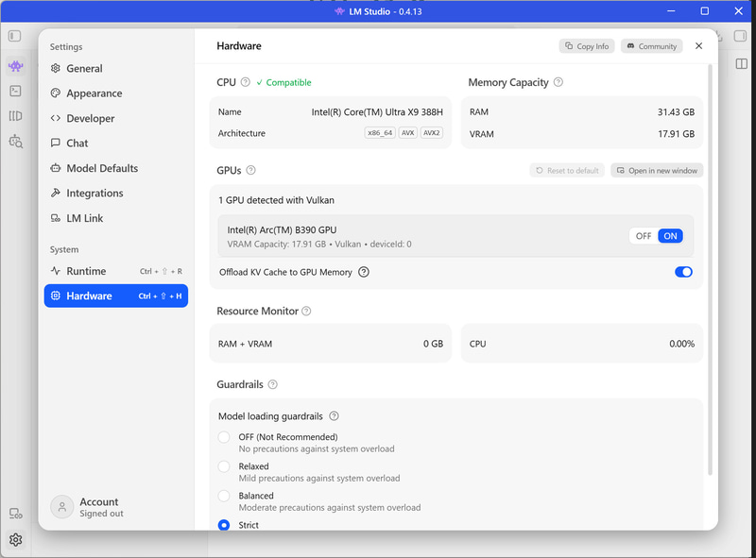Image resolution: width=756 pixels, height=558 pixels.
Task: Click the LM Studio title bar text
Action: (385, 11)
